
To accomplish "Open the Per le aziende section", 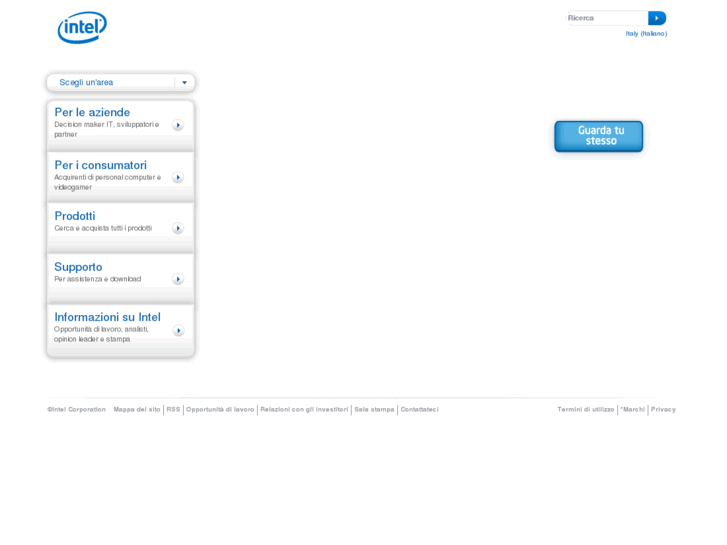I will 92,112.
